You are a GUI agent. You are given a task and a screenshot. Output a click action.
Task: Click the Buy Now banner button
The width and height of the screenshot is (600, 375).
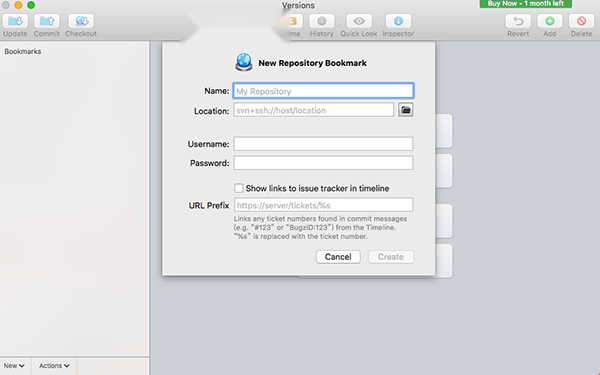coord(526,4)
